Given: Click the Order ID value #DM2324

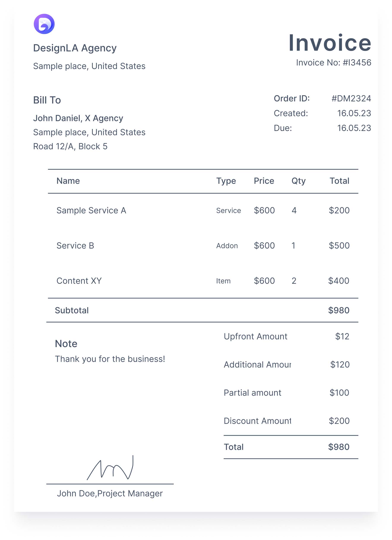Looking at the screenshot, I should (351, 98).
